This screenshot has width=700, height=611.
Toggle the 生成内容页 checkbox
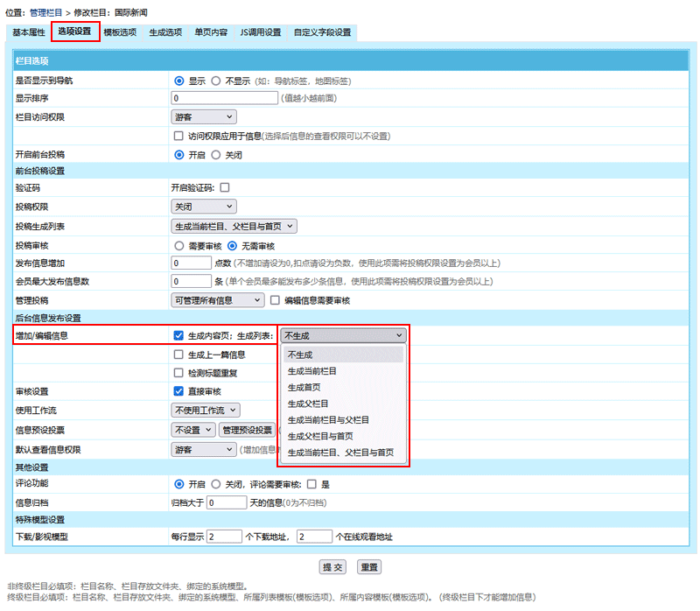tap(179, 335)
